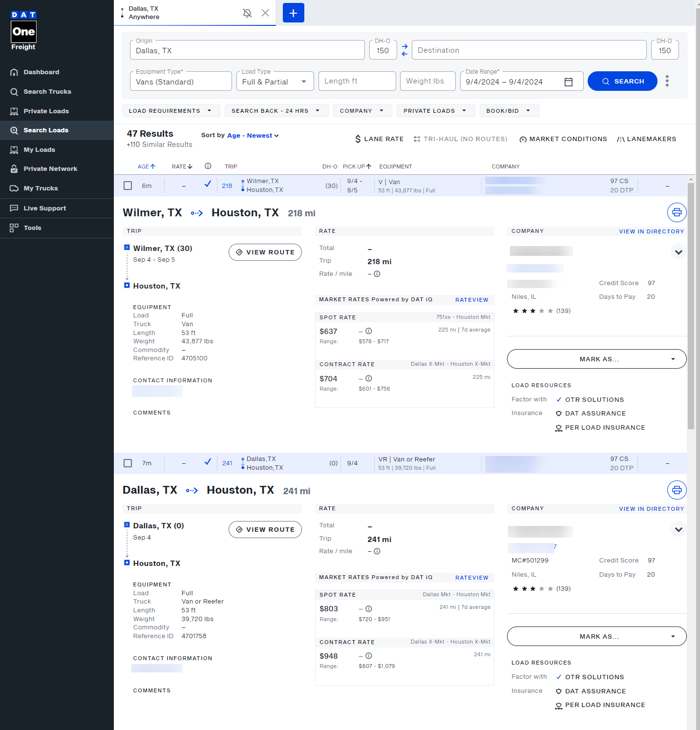Viewport: 700px width, 730px height.
Task: Open Mark As dropdown for Wilmer load
Action: click(597, 359)
